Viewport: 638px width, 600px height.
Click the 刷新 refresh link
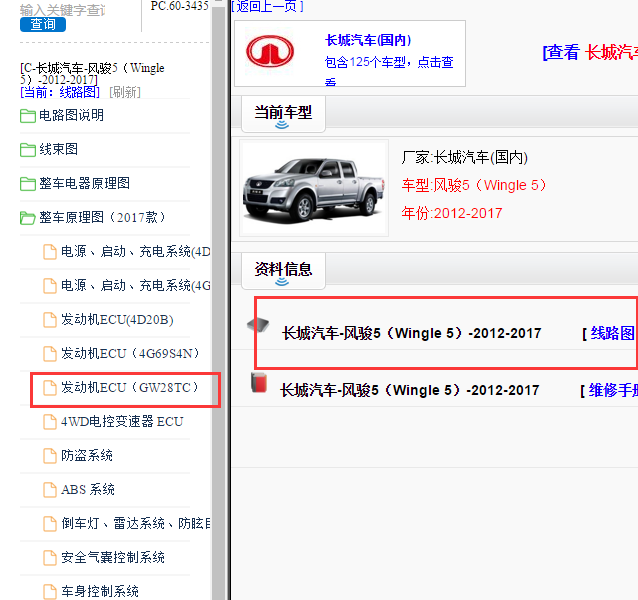coord(125,92)
